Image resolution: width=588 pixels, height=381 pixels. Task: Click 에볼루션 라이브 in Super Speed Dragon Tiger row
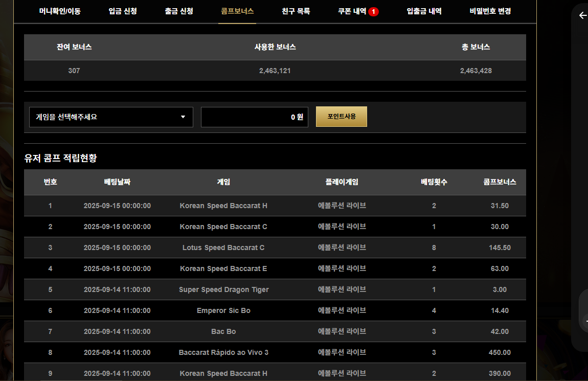pyautogui.click(x=342, y=289)
